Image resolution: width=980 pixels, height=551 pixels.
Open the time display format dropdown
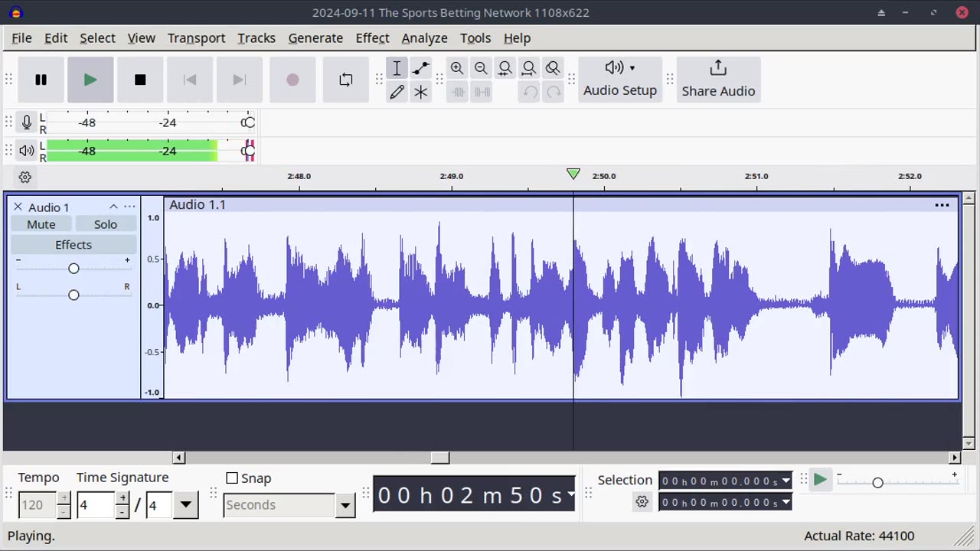570,495
